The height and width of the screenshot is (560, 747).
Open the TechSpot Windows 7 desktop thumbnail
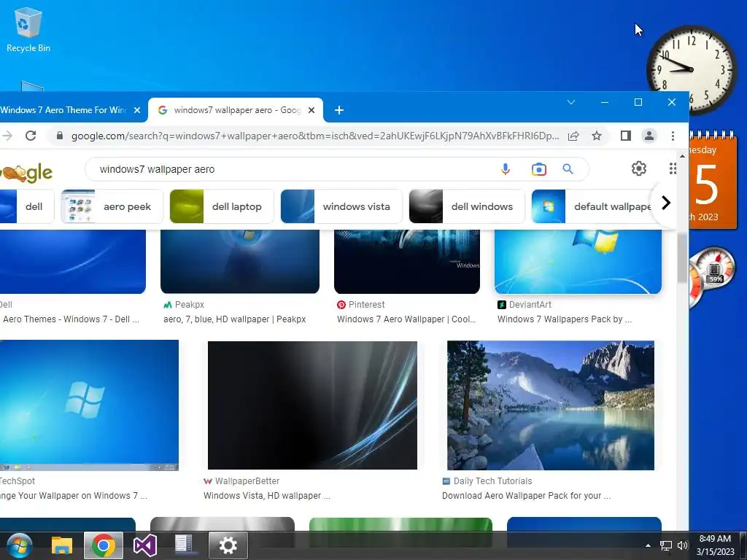pyautogui.click(x=90, y=405)
